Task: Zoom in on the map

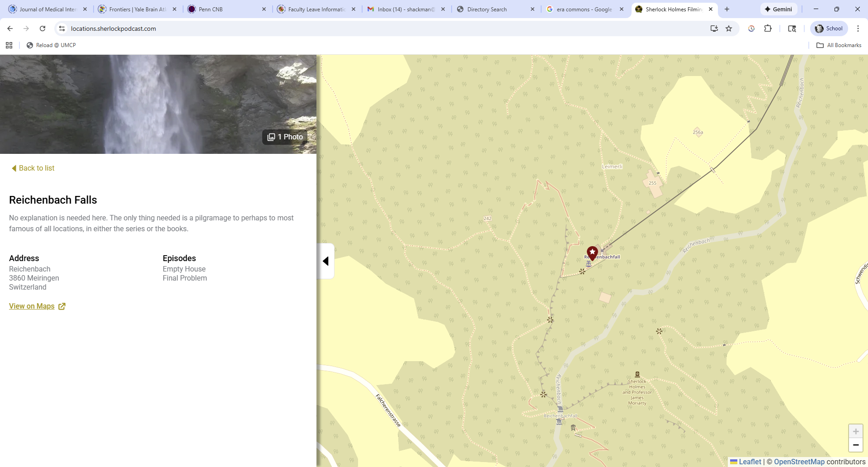Action: coord(855,431)
